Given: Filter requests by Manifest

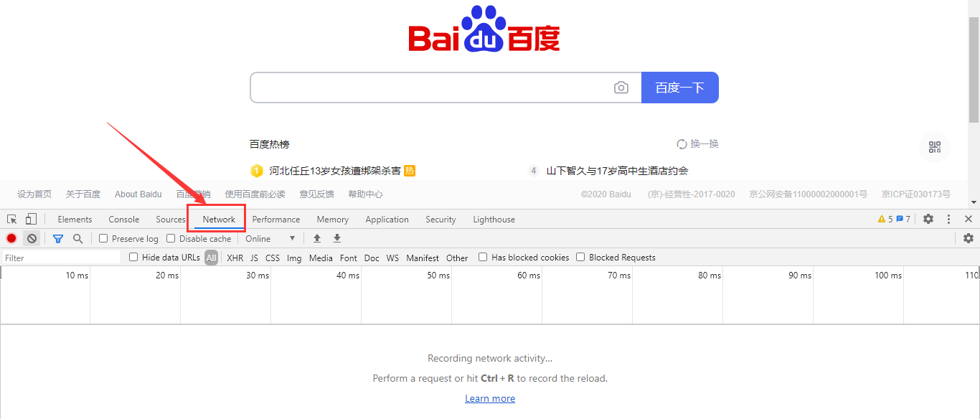Looking at the screenshot, I should click(423, 258).
